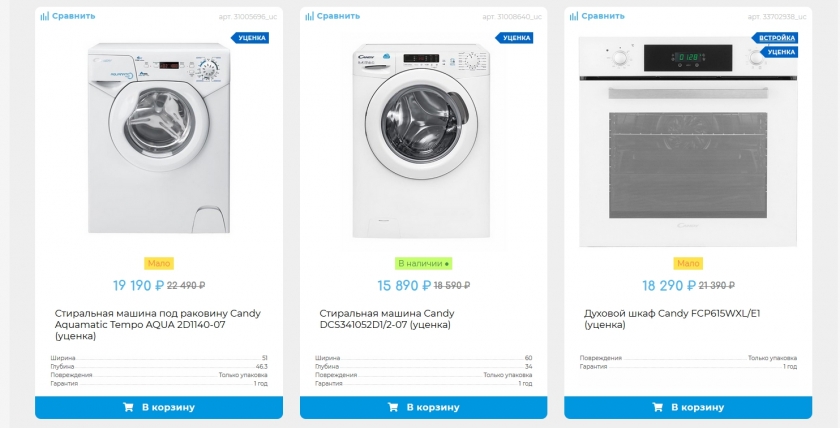
Task: Click compare icon on Candy DCS341052D1/2-07 card
Action: 310,16
